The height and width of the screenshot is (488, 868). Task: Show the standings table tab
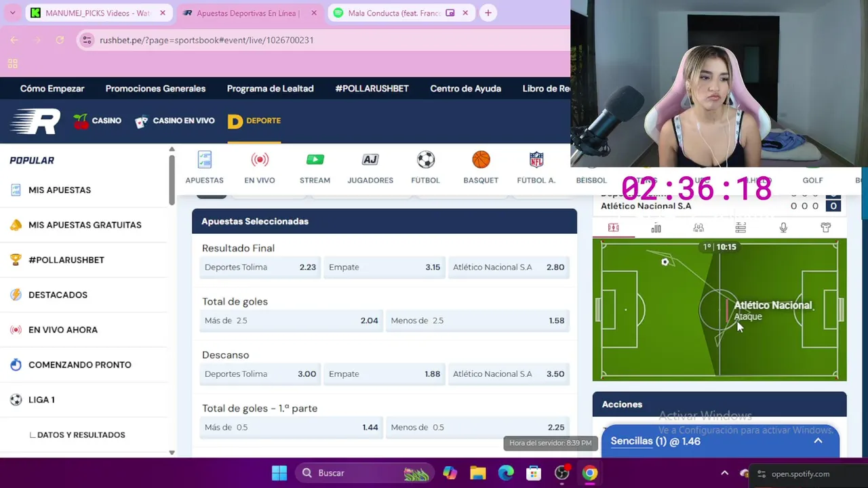click(741, 228)
